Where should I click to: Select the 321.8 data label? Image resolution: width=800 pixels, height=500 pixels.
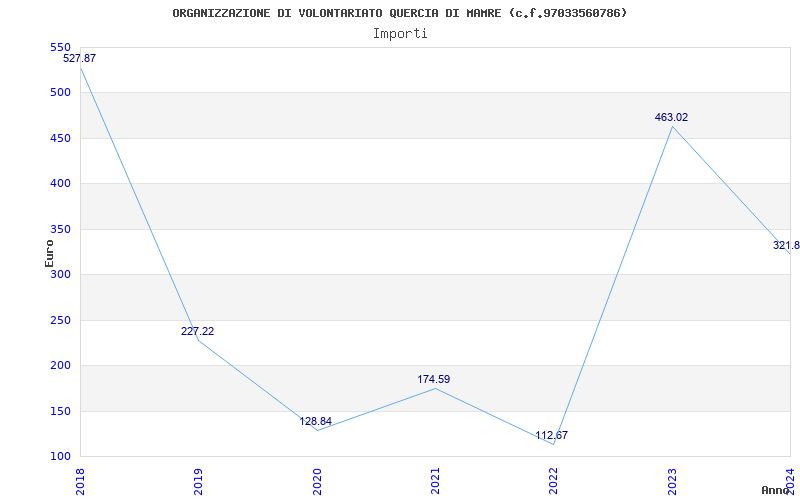pos(786,245)
